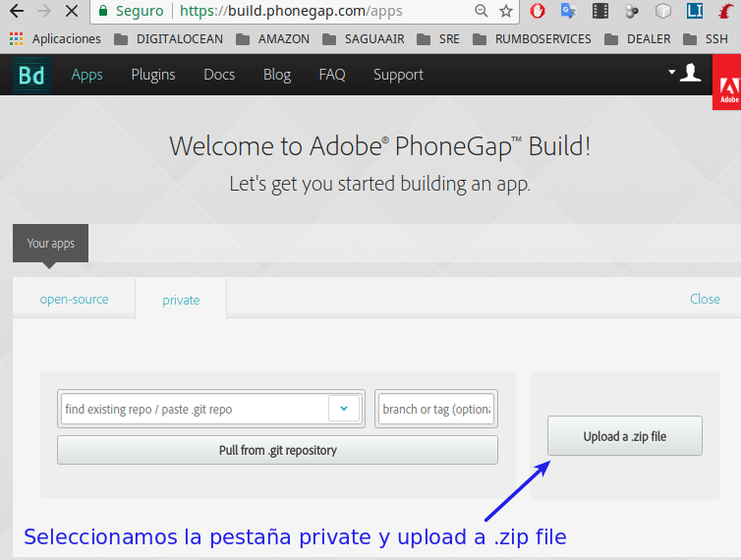Open the SAGUAAIR bookmark folder

click(364, 38)
